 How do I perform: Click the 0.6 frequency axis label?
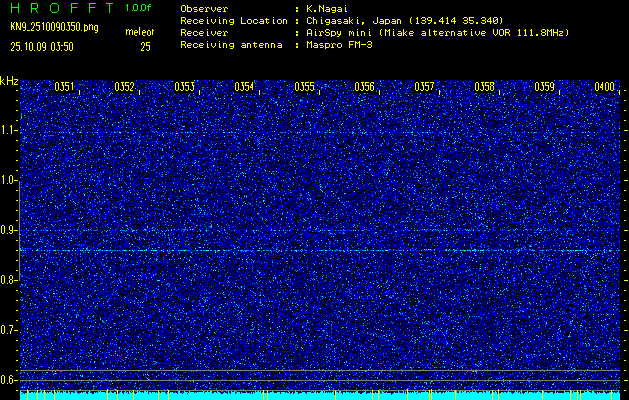tap(9, 380)
